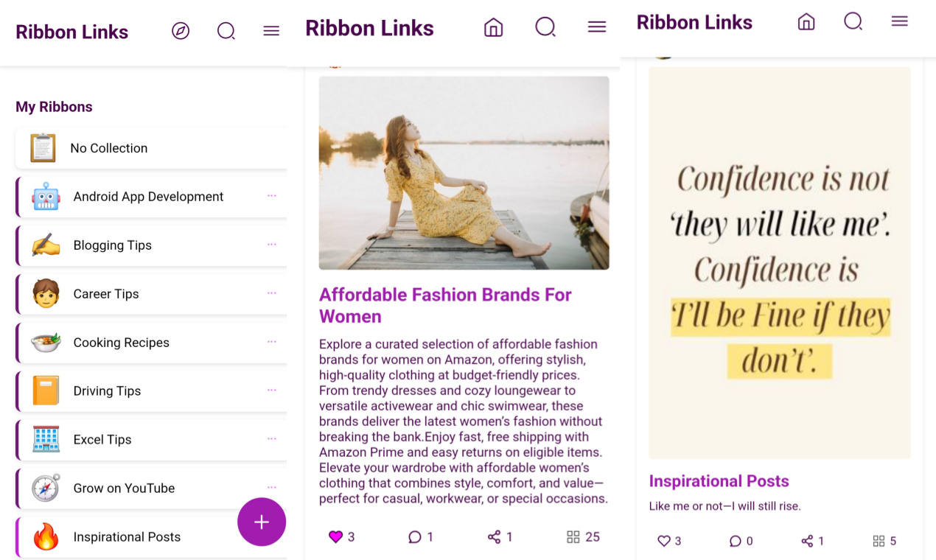Show more options for Cooking Recipes
The height and width of the screenshot is (560, 936).
pos(272,342)
